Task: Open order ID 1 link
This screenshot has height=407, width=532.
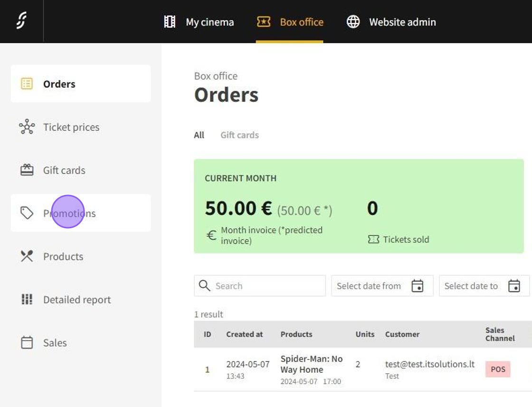Action: point(207,369)
